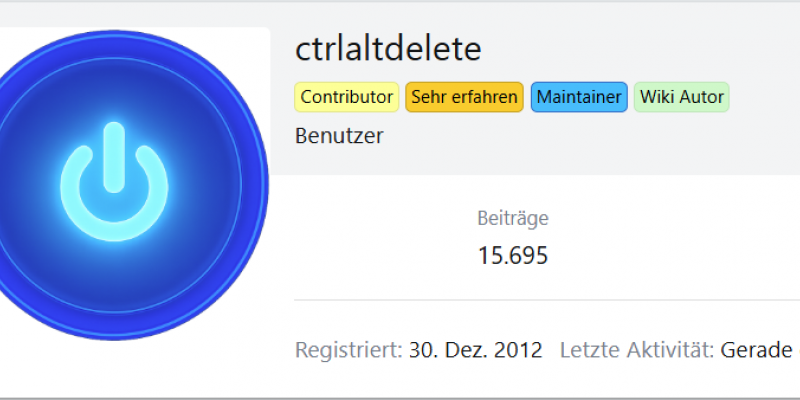Select the green Wiki Autor badge
The height and width of the screenshot is (400, 800).
[682, 97]
